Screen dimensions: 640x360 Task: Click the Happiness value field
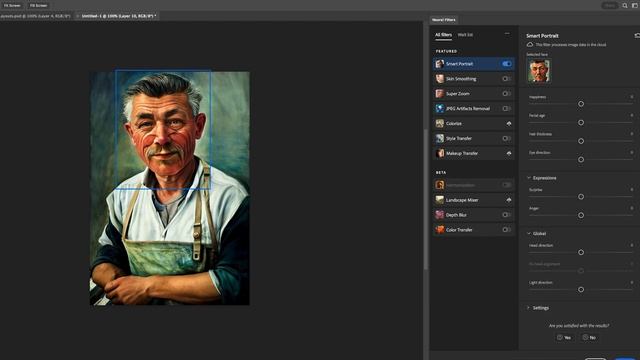tap(631, 97)
